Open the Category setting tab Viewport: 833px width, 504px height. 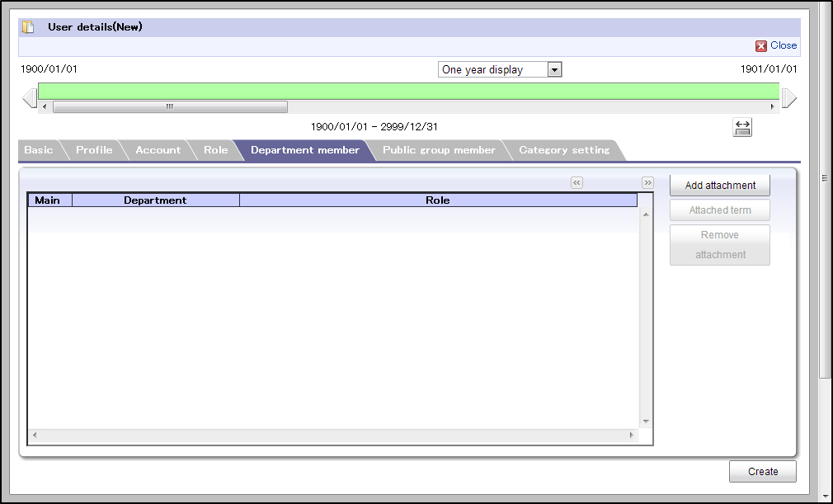point(564,150)
